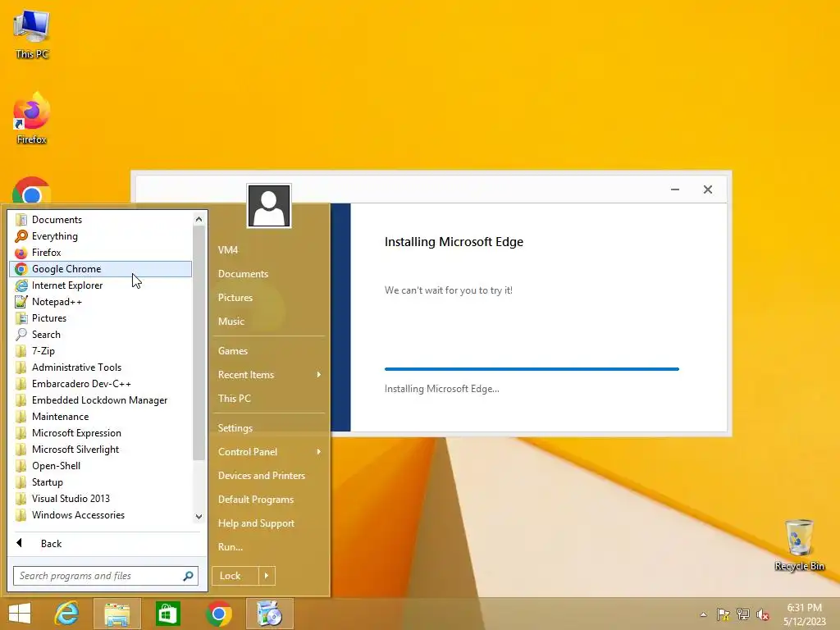
Task: Expand Administrative Tools folder
Action: click(x=101, y=367)
